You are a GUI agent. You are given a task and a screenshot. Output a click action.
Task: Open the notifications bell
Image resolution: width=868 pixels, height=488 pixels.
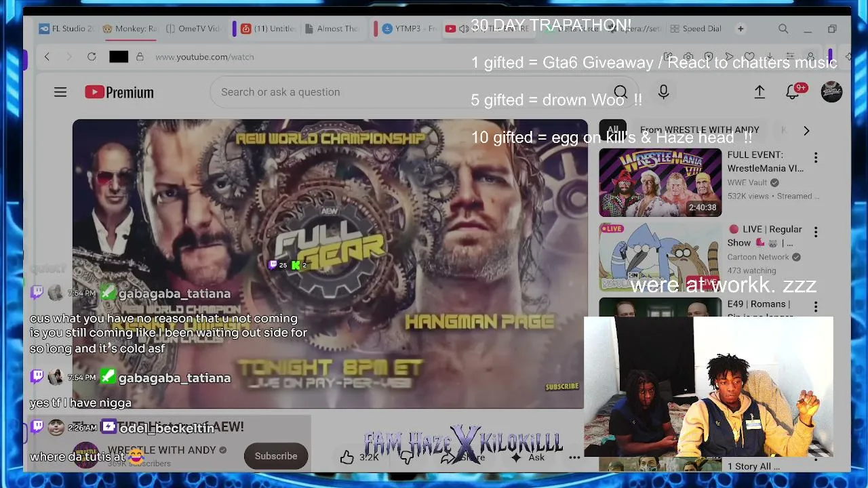point(793,92)
